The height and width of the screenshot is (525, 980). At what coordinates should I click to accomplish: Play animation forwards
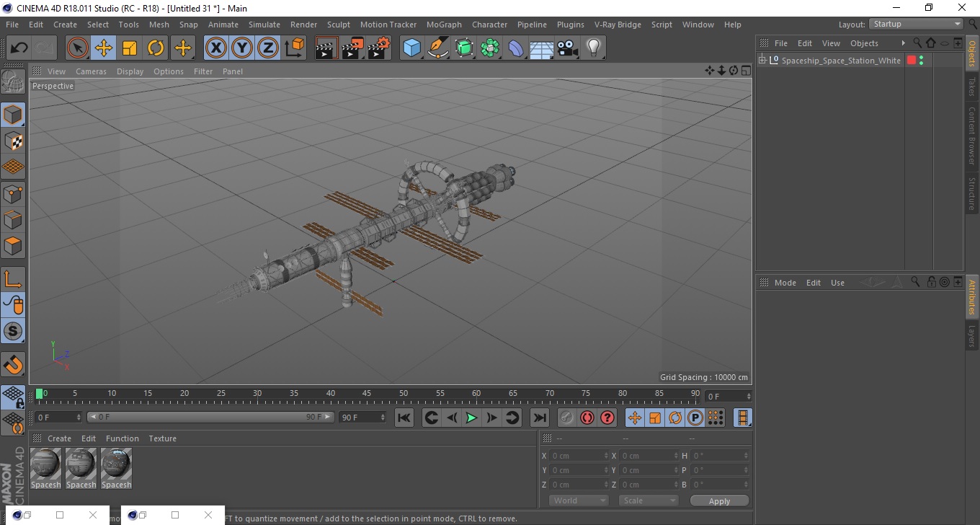tap(471, 418)
